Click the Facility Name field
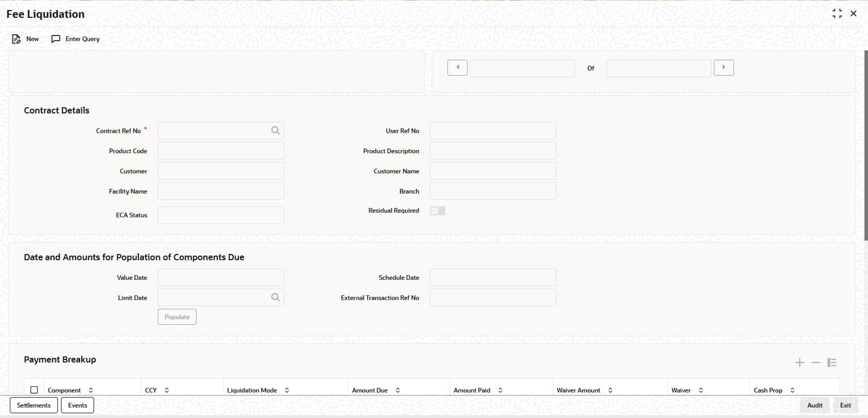868x418 pixels. coord(221,191)
